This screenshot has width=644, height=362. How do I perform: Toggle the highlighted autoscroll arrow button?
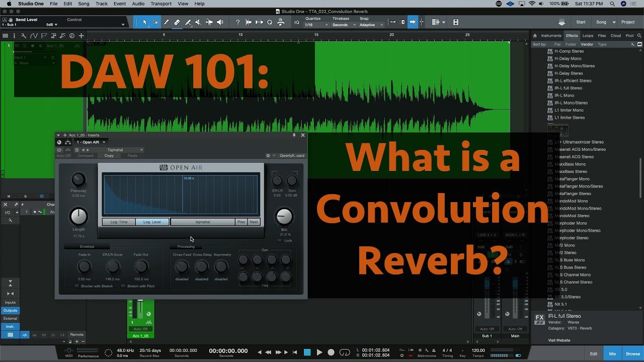413,22
